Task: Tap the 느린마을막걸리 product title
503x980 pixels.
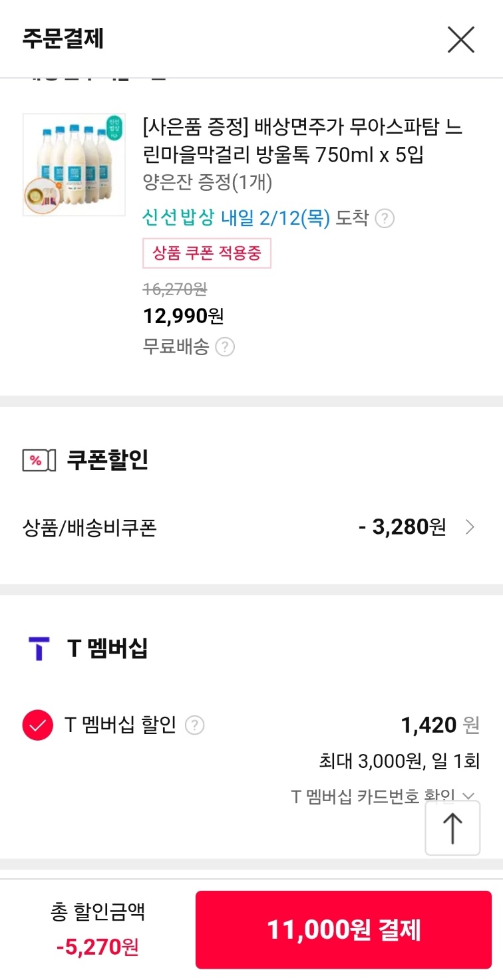Action: (303, 141)
